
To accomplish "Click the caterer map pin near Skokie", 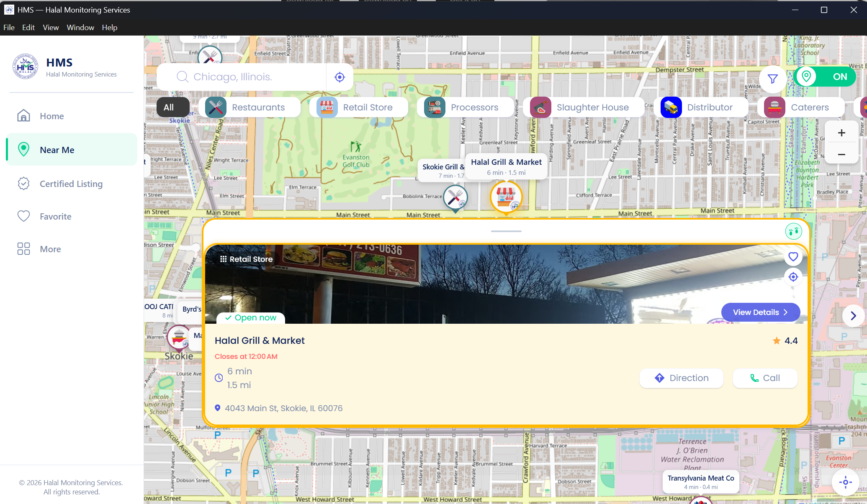I will (179, 337).
